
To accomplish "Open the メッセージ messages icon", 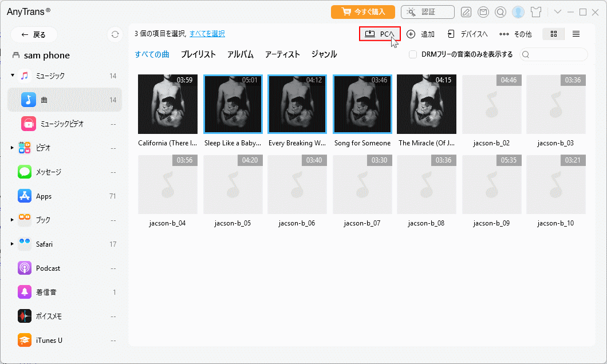I will pyautogui.click(x=25, y=172).
